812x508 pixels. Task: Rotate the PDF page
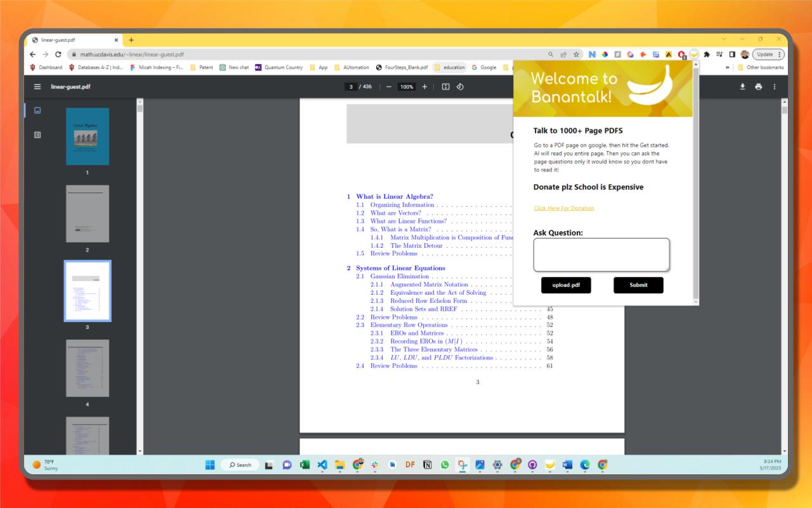pyautogui.click(x=460, y=87)
